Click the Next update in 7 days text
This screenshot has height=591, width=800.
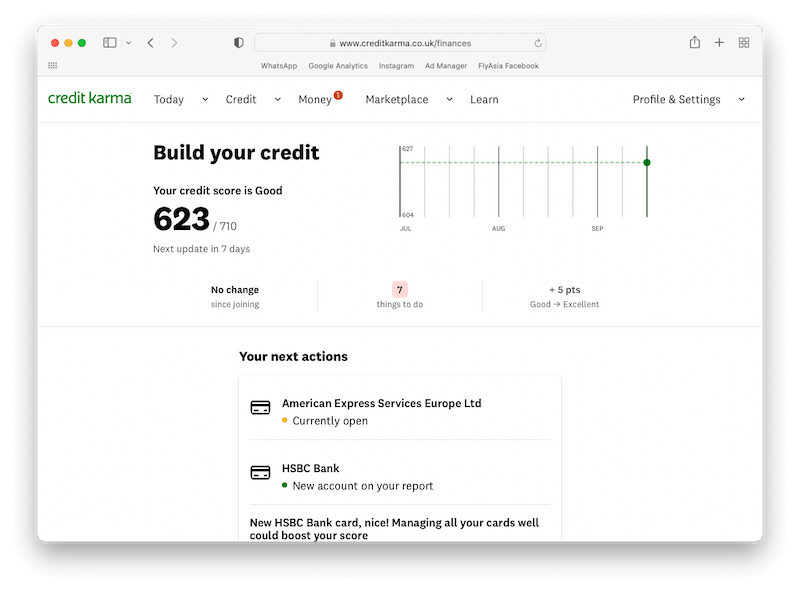pos(202,249)
